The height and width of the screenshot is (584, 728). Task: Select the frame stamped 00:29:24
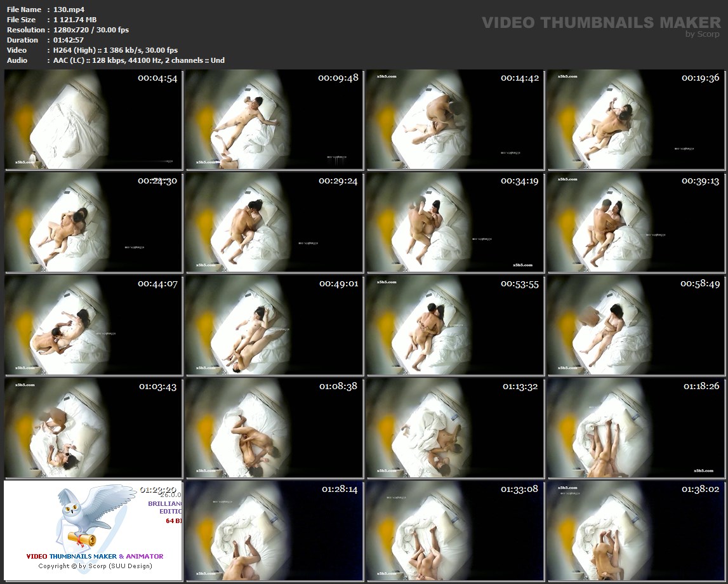click(x=274, y=222)
